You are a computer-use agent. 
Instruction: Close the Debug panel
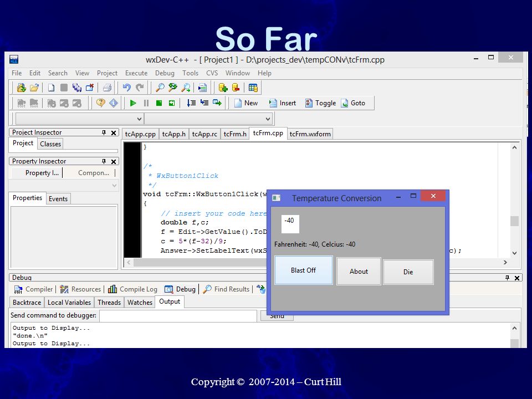click(517, 278)
